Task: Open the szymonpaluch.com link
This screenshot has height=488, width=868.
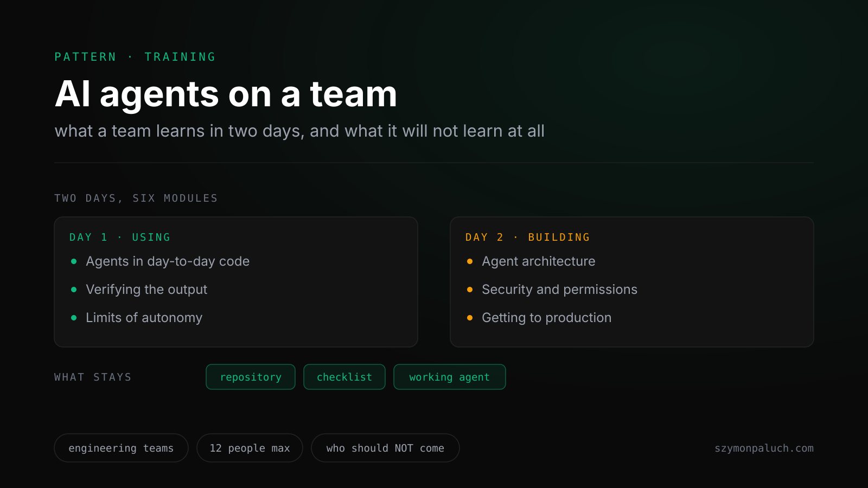Action: (764, 448)
